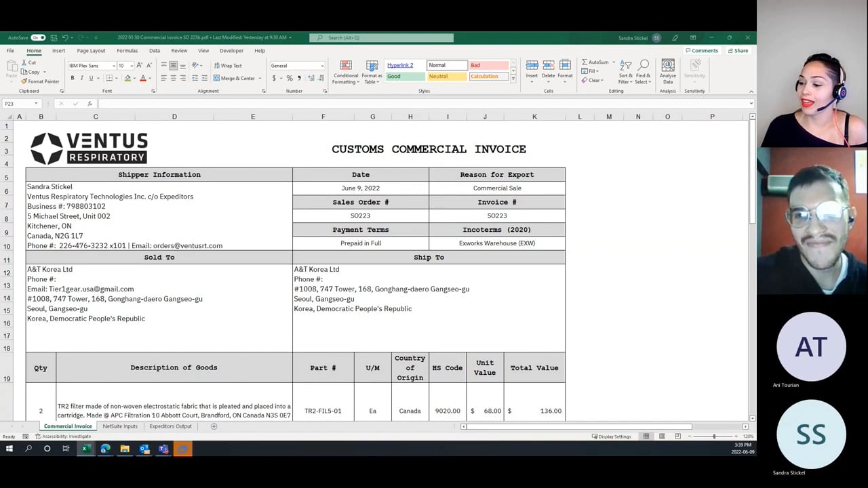Apply Comma Style number format
The height and width of the screenshot is (488, 868).
299,78
